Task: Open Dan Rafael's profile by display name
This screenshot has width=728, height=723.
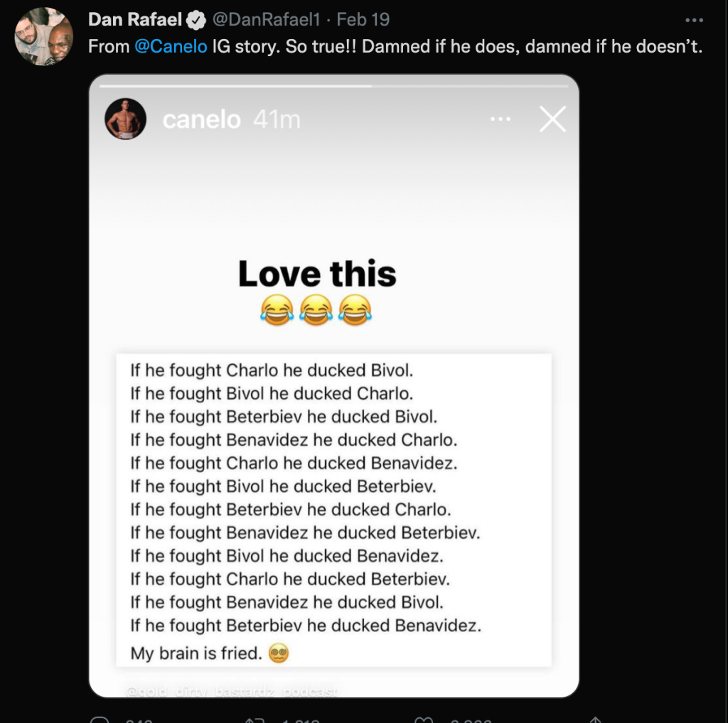Action: pos(134,19)
